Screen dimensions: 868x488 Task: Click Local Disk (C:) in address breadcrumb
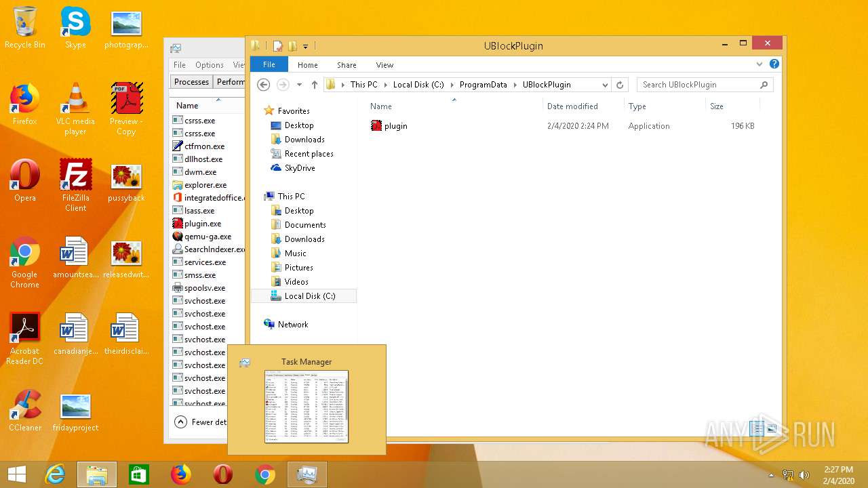pos(418,85)
